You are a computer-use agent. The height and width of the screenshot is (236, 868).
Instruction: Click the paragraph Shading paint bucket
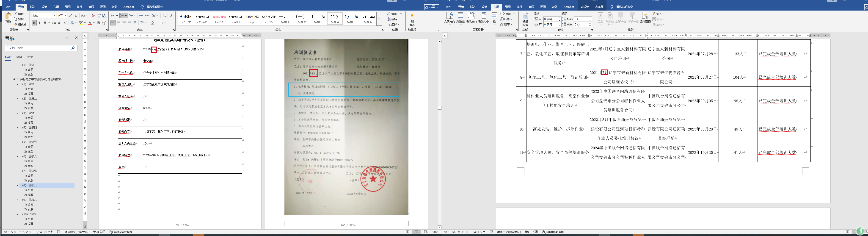coord(153,23)
